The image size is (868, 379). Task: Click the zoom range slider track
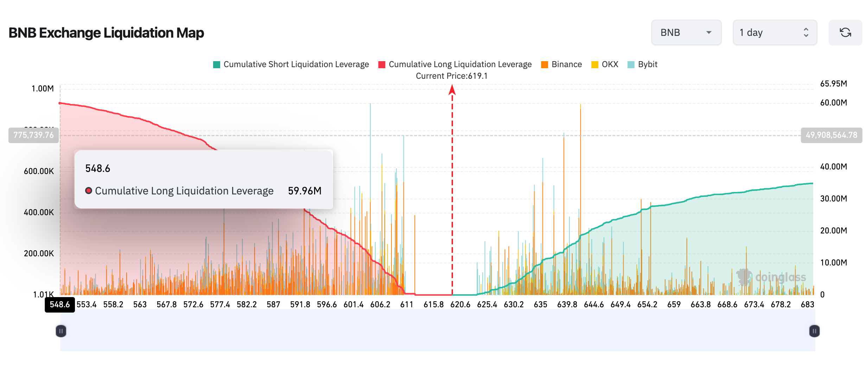click(438, 331)
